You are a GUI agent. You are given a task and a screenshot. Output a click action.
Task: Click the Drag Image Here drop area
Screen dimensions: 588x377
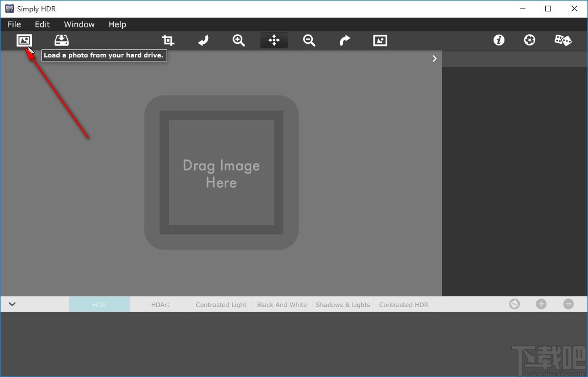click(x=221, y=173)
